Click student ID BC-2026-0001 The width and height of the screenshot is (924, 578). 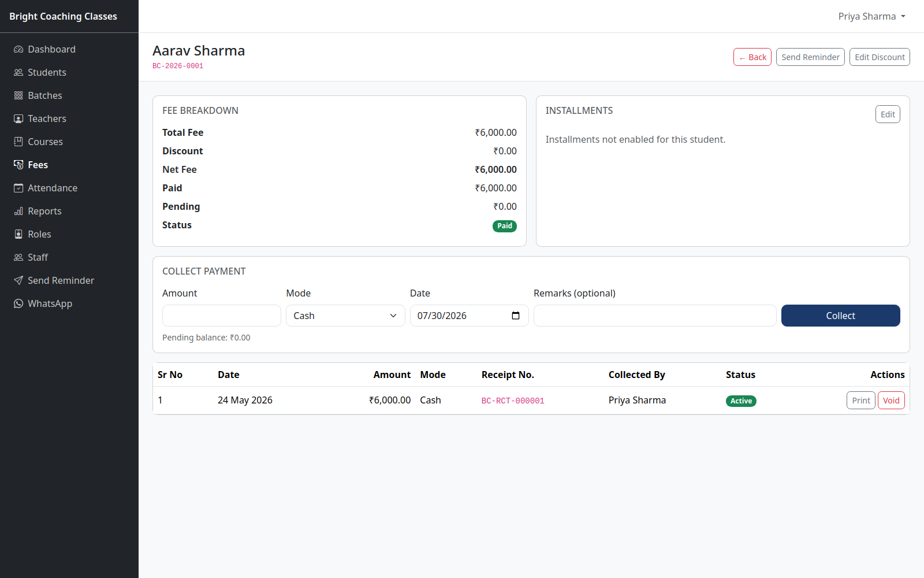[178, 66]
